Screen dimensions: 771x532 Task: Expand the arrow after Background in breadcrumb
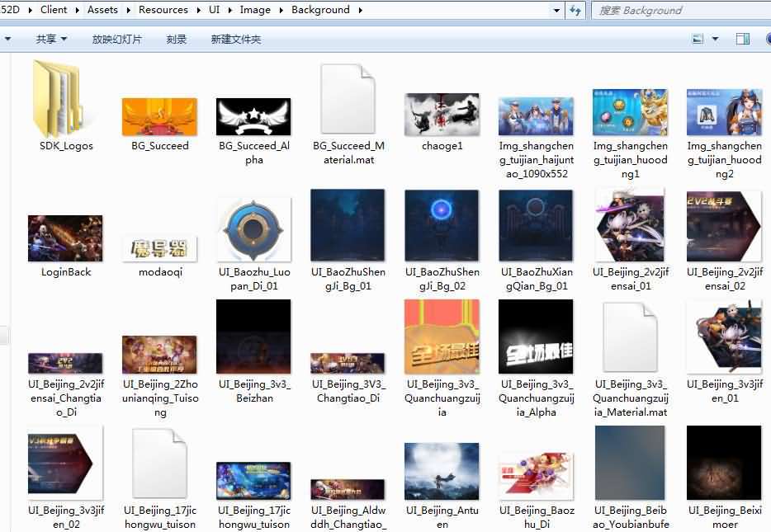click(x=359, y=10)
